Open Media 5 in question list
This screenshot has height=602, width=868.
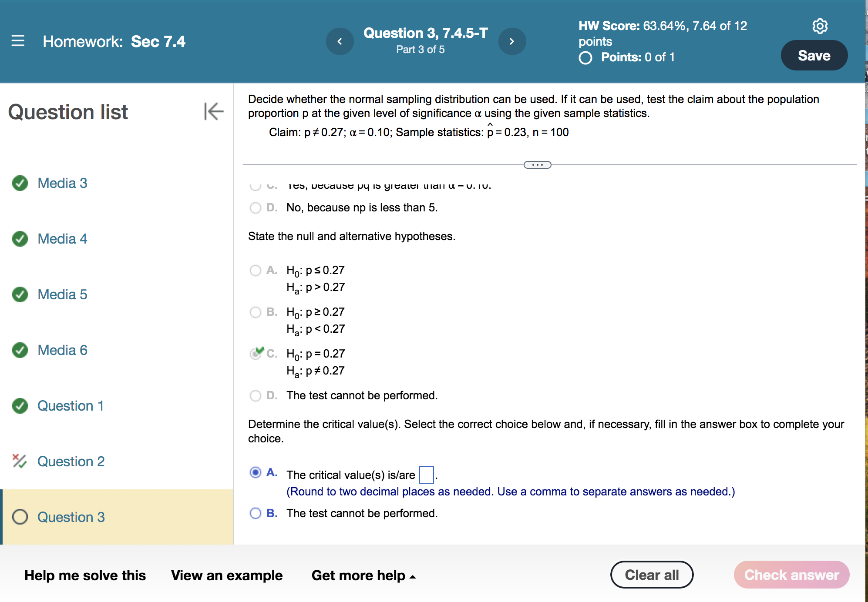click(62, 294)
